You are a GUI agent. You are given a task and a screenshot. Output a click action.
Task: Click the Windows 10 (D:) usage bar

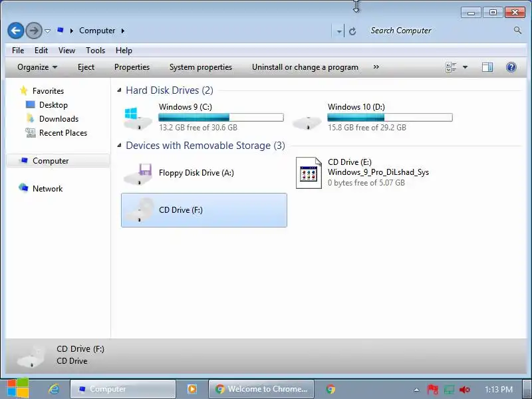[x=390, y=118]
